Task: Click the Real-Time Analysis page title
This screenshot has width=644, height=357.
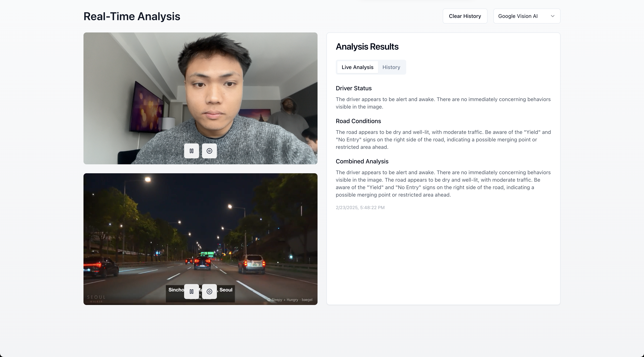Action: tap(132, 17)
